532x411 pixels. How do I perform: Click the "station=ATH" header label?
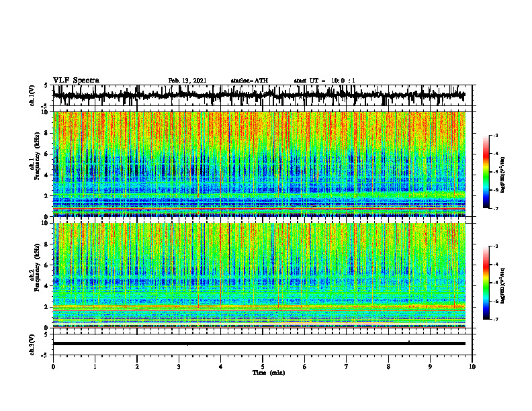point(249,81)
